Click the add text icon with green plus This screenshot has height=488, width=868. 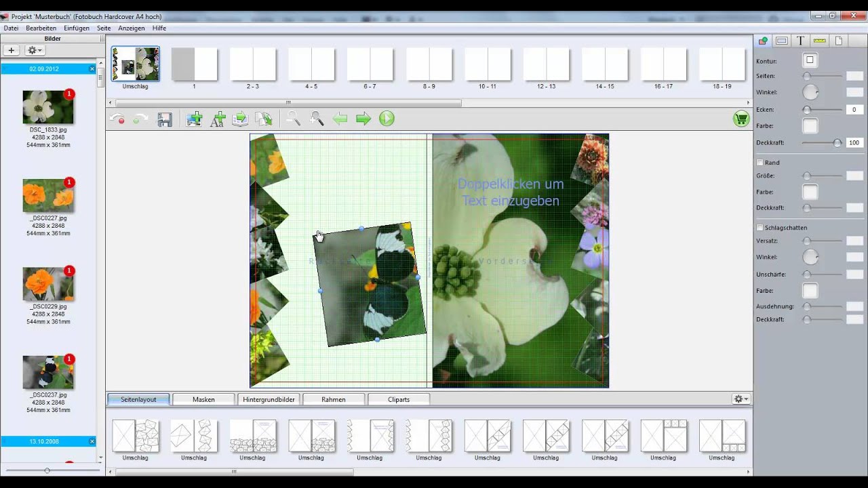tap(218, 119)
